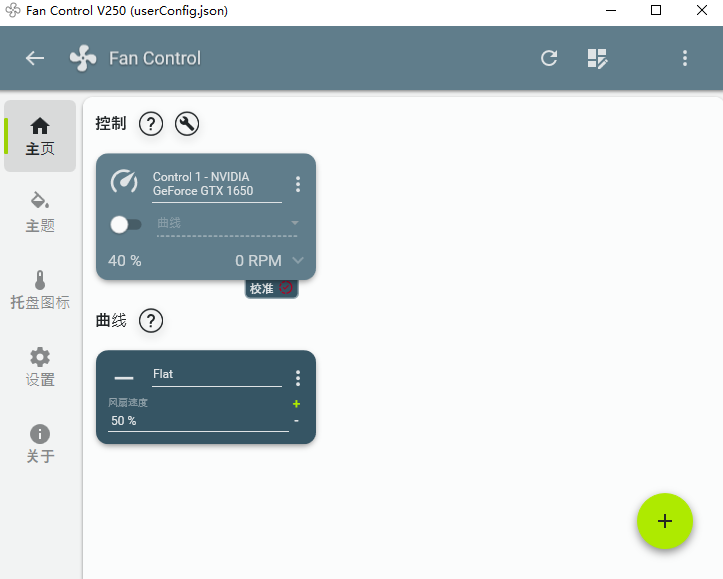Click the help icon beside 曲线

click(151, 320)
